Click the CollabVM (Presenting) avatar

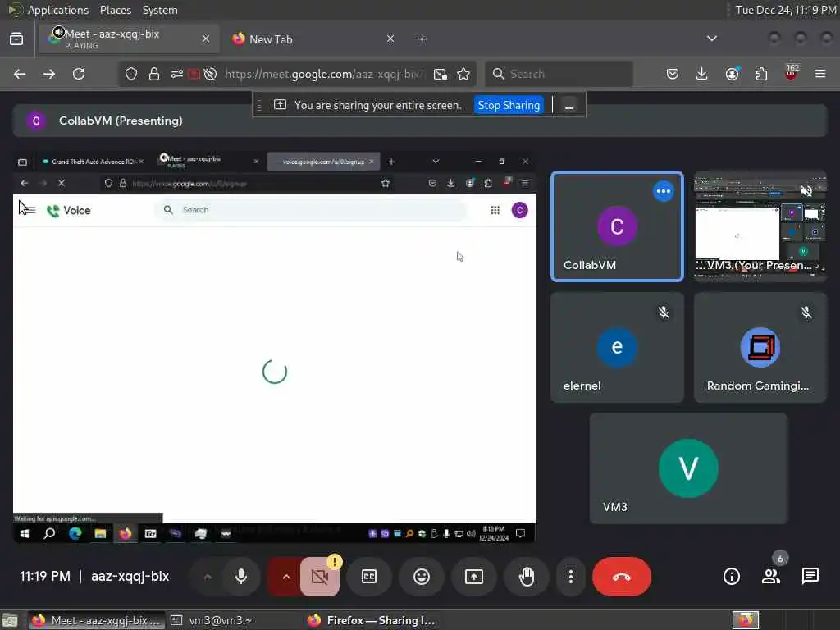[36, 121]
